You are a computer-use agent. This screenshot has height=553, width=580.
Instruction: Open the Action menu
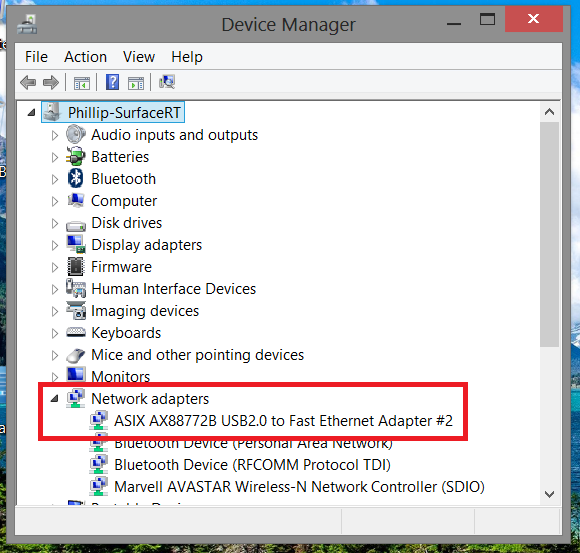pos(85,57)
